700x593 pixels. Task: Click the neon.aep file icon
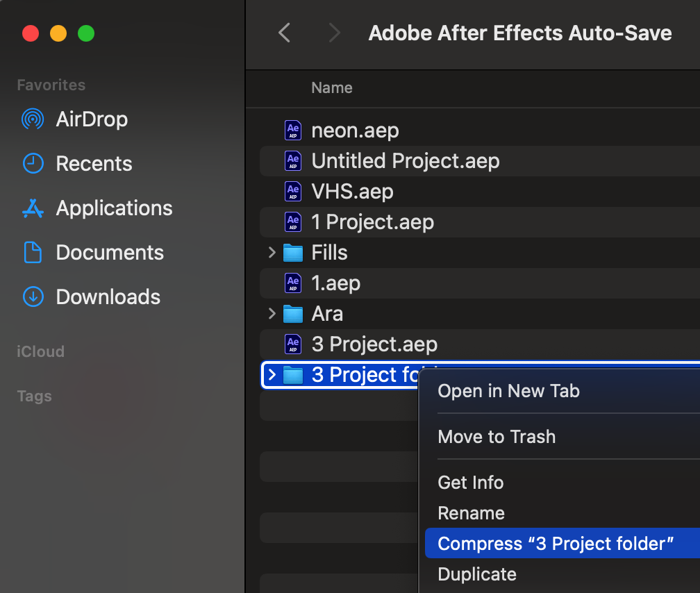293,131
